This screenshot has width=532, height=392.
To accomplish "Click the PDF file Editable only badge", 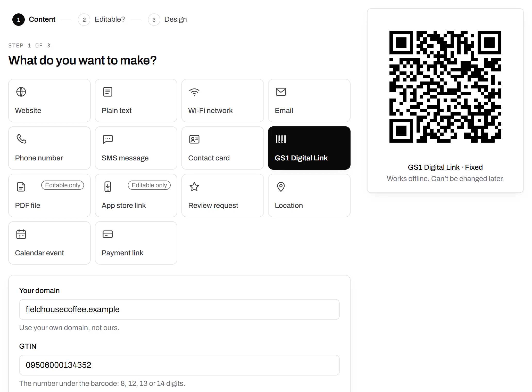I will (63, 185).
